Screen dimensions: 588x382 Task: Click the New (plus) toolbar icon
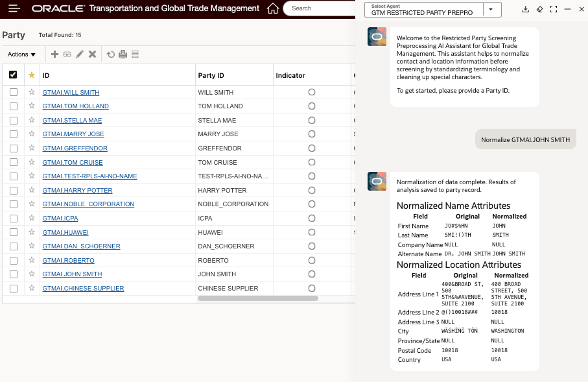tap(54, 54)
